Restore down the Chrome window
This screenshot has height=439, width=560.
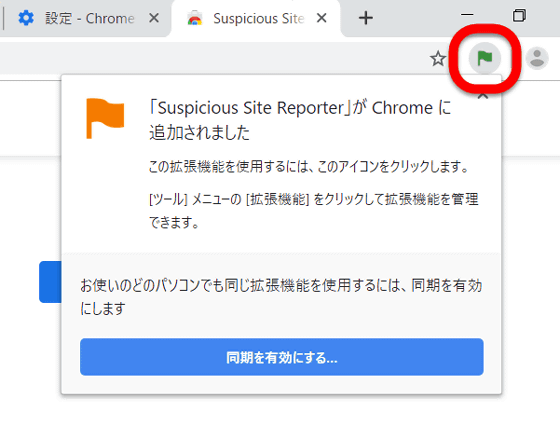pyautogui.click(x=519, y=16)
